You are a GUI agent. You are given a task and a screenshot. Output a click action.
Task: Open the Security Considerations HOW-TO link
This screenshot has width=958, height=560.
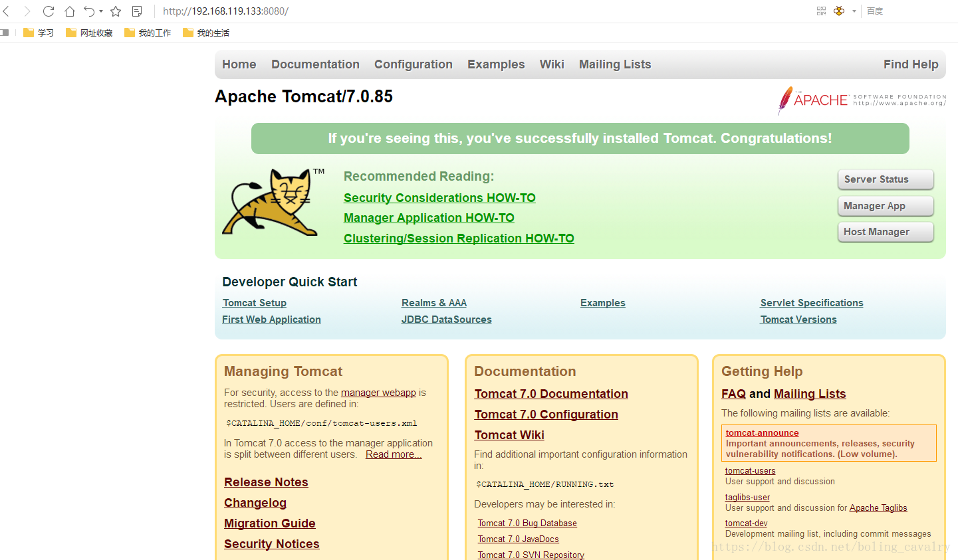(439, 198)
